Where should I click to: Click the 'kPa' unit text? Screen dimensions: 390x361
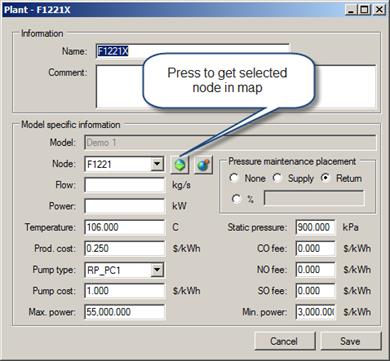coord(351,228)
